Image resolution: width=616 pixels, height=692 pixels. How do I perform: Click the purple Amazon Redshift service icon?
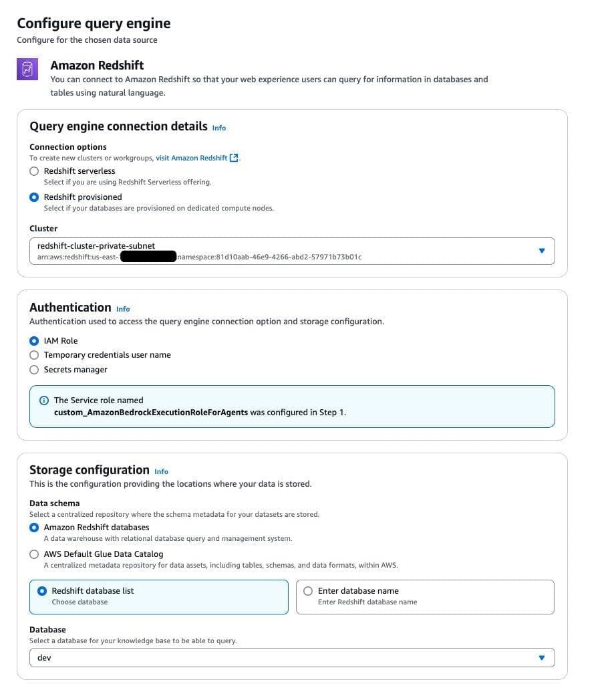[x=27, y=70]
